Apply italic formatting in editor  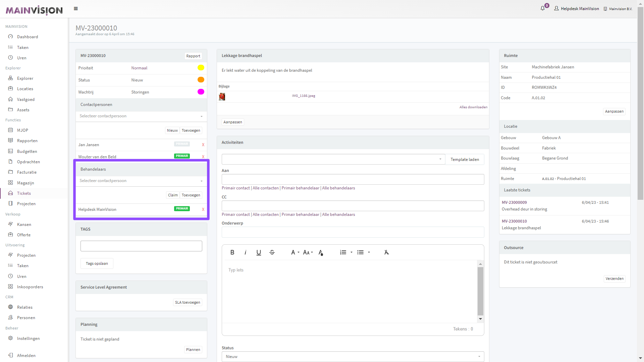coord(246,252)
